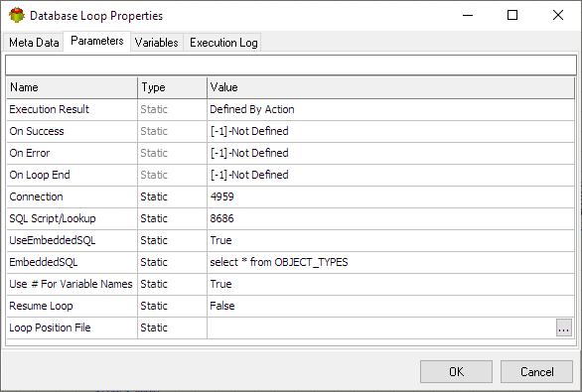Click the greyed Static type of Execution Result
Image resolution: width=582 pixels, height=392 pixels.
(x=154, y=109)
